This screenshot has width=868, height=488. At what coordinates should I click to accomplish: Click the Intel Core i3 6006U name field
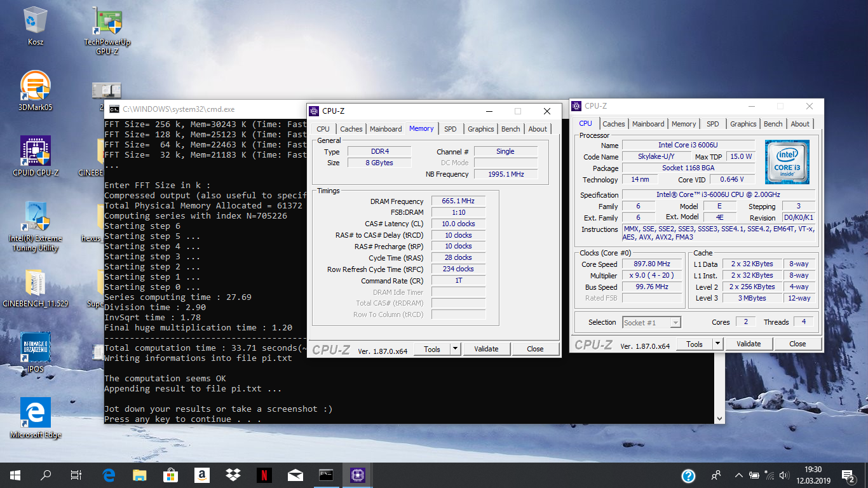[x=688, y=146]
